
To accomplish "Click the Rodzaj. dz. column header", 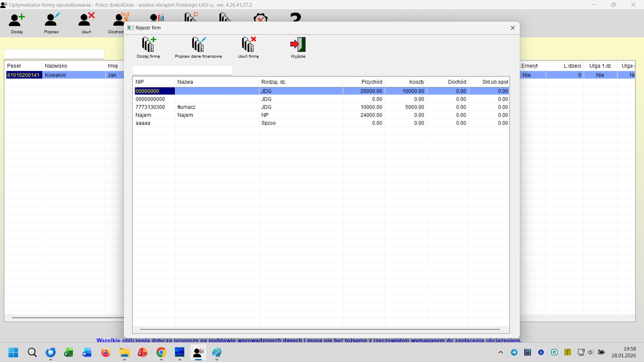I will 274,82.
